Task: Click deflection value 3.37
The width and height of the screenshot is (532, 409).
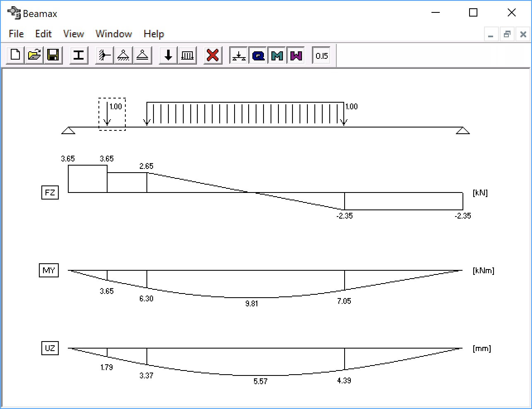Action: pyautogui.click(x=146, y=375)
